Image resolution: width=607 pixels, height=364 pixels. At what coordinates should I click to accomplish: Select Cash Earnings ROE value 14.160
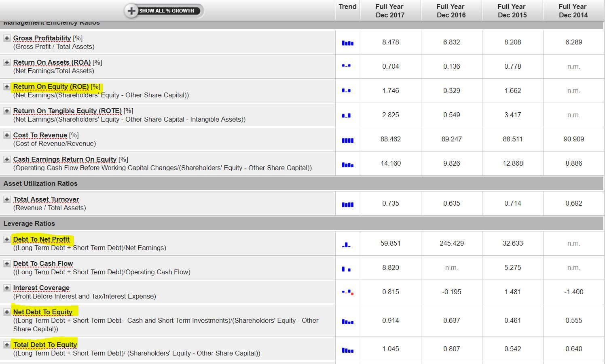[x=390, y=163]
